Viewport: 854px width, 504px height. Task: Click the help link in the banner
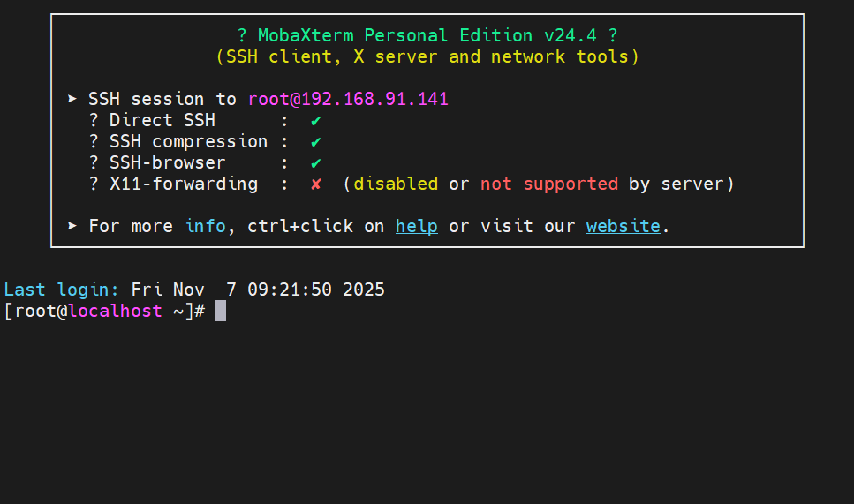pos(416,226)
